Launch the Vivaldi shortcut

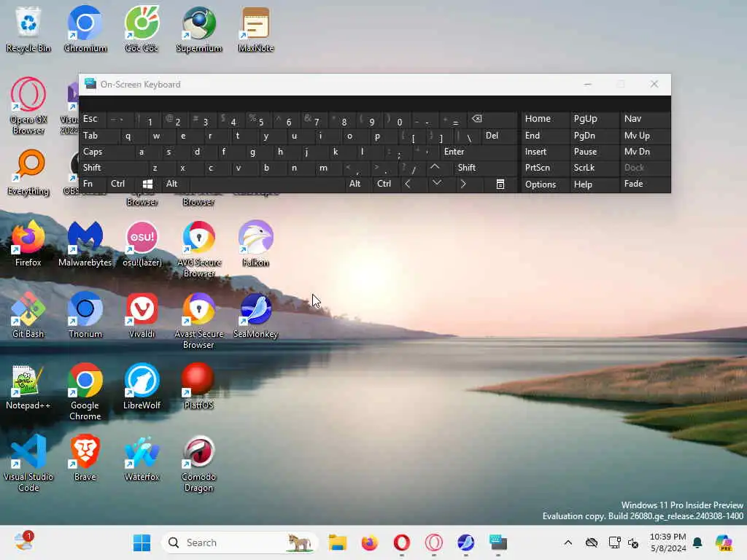(142, 315)
